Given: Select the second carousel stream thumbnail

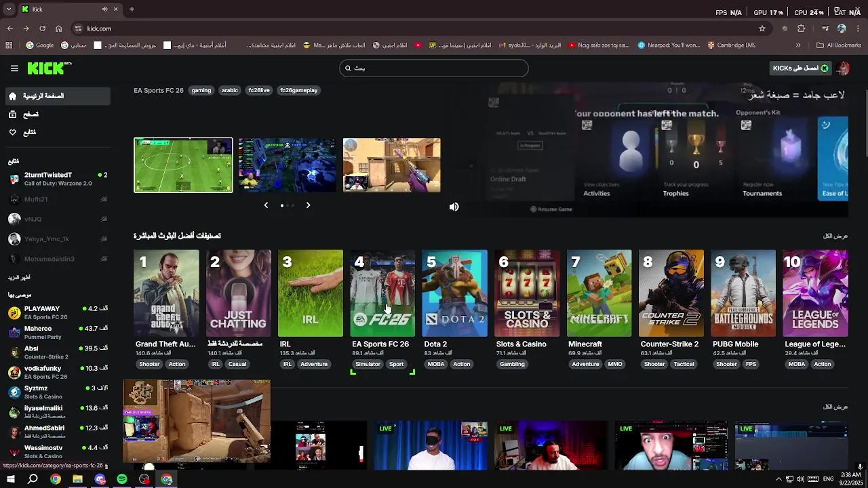Looking at the screenshot, I should coord(287,165).
